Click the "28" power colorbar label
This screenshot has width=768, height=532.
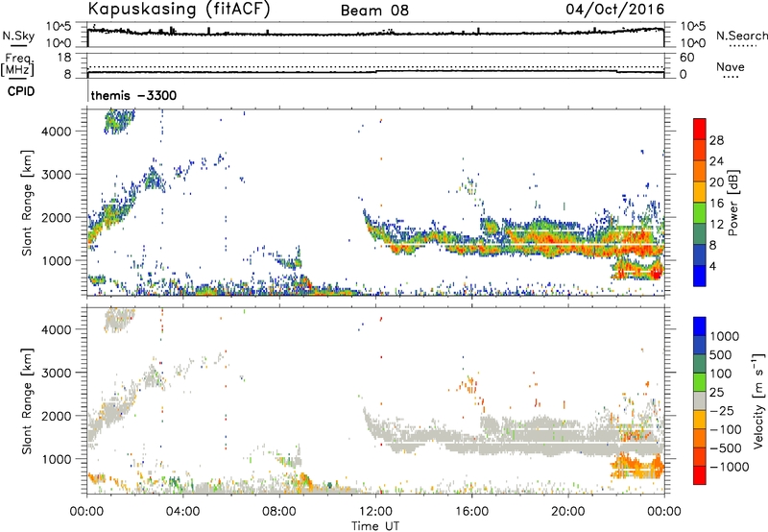pyautogui.click(x=716, y=140)
